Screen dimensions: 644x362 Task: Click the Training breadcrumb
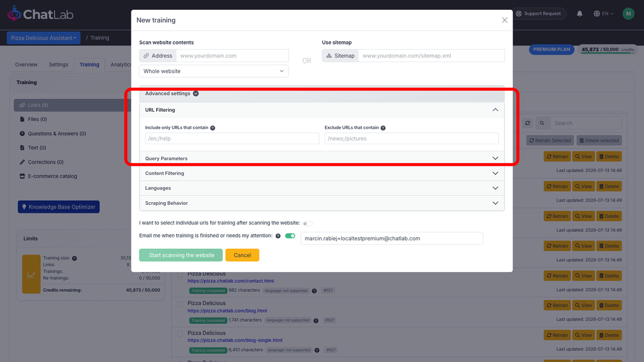pyautogui.click(x=100, y=38)
